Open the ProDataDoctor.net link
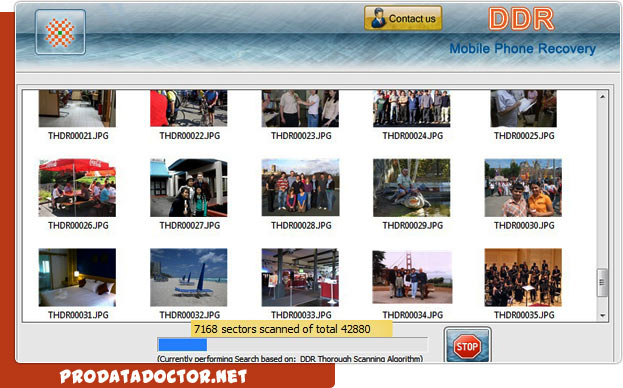The width and height of the screenshot is (623, 388). tap(153, 376)
